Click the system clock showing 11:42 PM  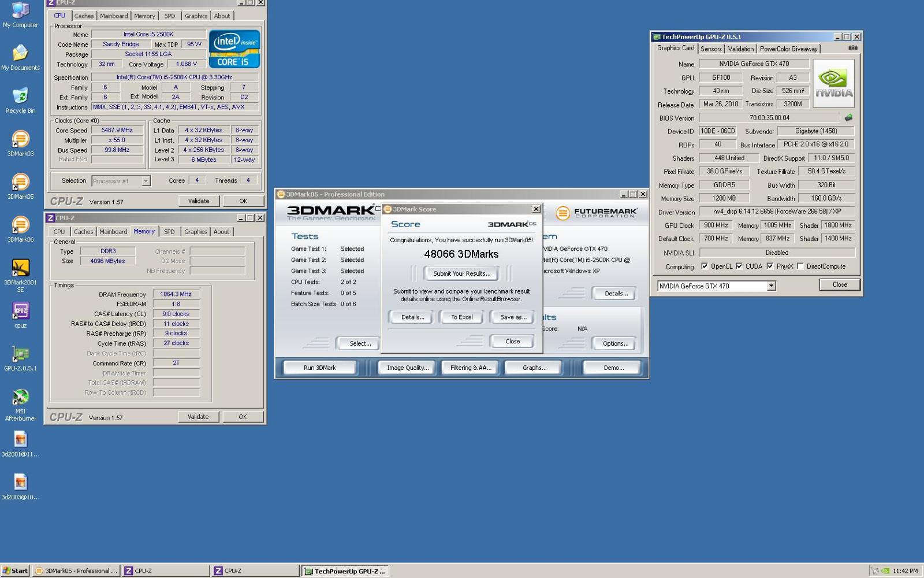click(x=905, y=570)
